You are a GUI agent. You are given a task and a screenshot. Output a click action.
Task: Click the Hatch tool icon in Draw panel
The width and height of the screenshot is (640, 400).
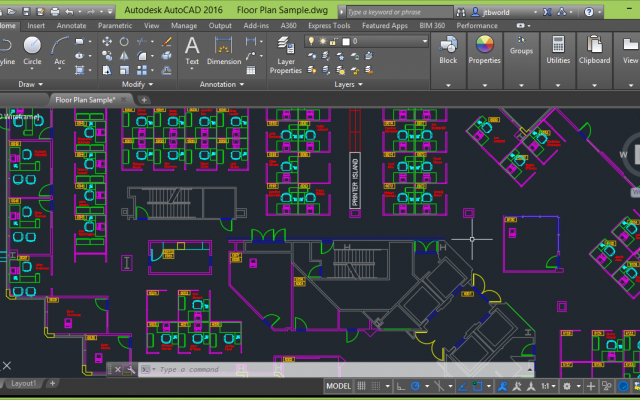80,70
